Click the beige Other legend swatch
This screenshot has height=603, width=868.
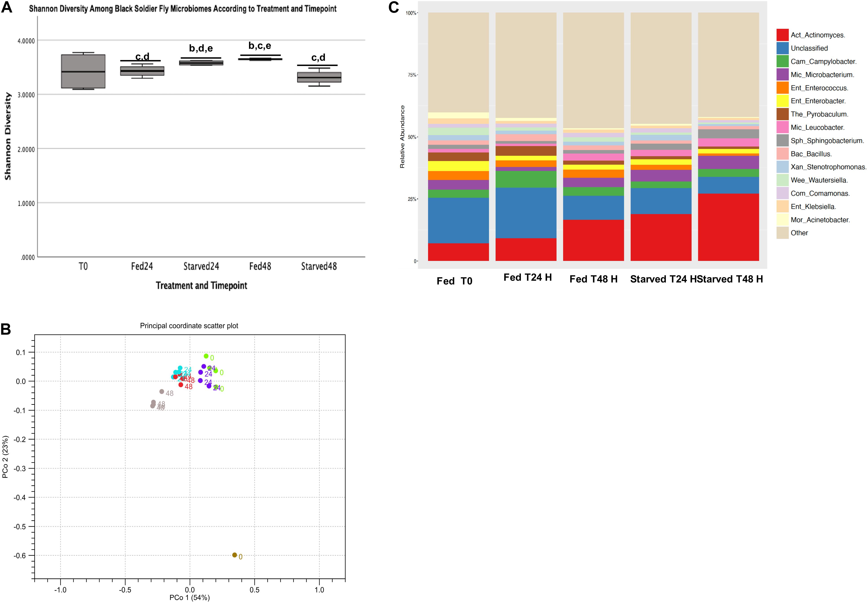[x=782, y=233]
